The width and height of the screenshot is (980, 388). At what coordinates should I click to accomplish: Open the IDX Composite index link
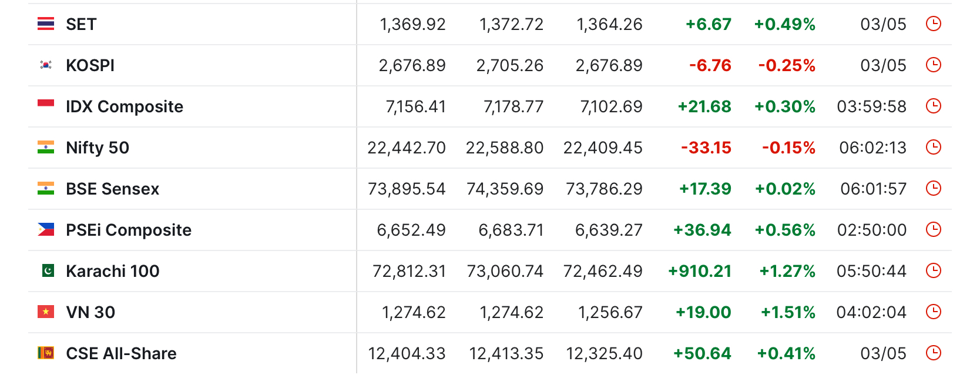coord(125,106)
